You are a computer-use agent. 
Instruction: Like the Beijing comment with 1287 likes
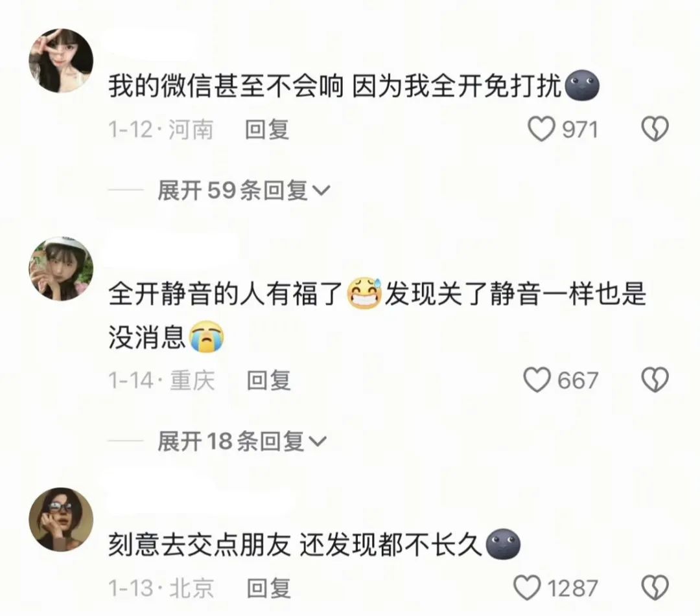click(x=527, y=587)
